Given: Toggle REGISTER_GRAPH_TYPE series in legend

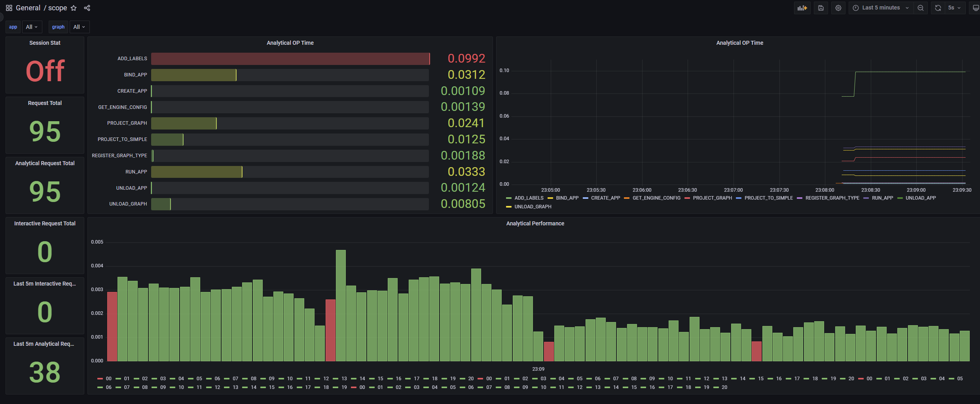Looking at the screenshot, I should click(832, 198).
